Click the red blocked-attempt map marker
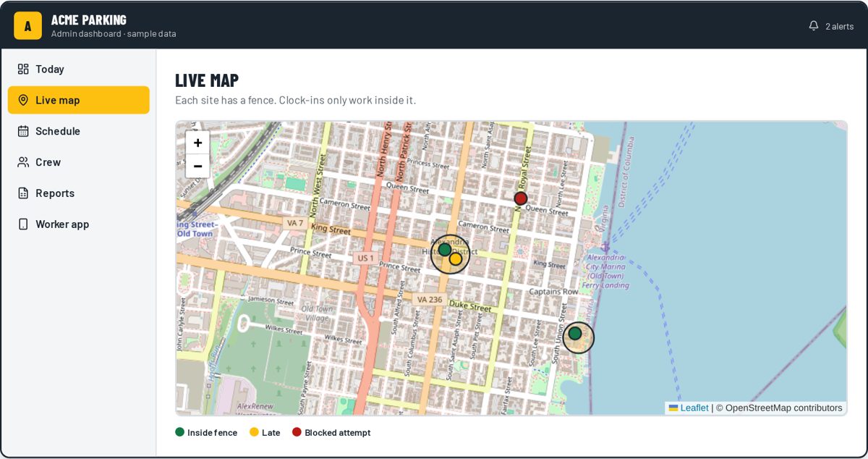The height and width of the screenshot is (459, 868). tap(520, 198)
